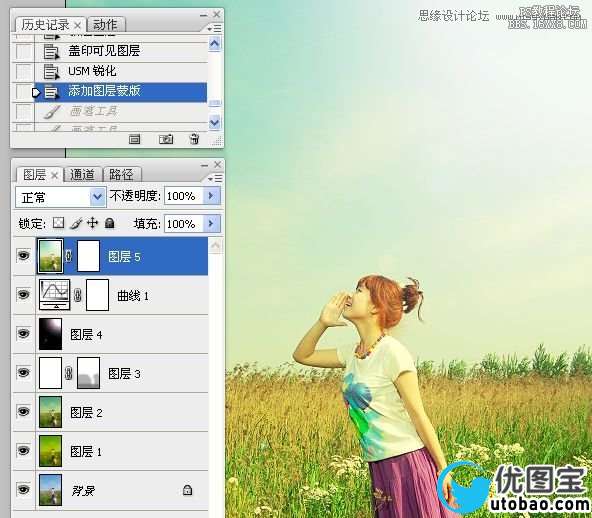This screenshot has width=592, height=518.
Task: Switch to 通道 tab
Action: pyautogui.click(x=82, y=175)
